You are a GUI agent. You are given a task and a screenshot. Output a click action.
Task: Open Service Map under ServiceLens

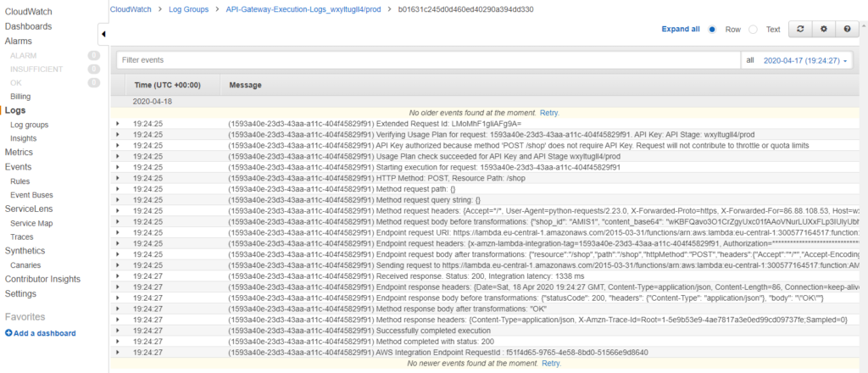click(x=31, y=223)
